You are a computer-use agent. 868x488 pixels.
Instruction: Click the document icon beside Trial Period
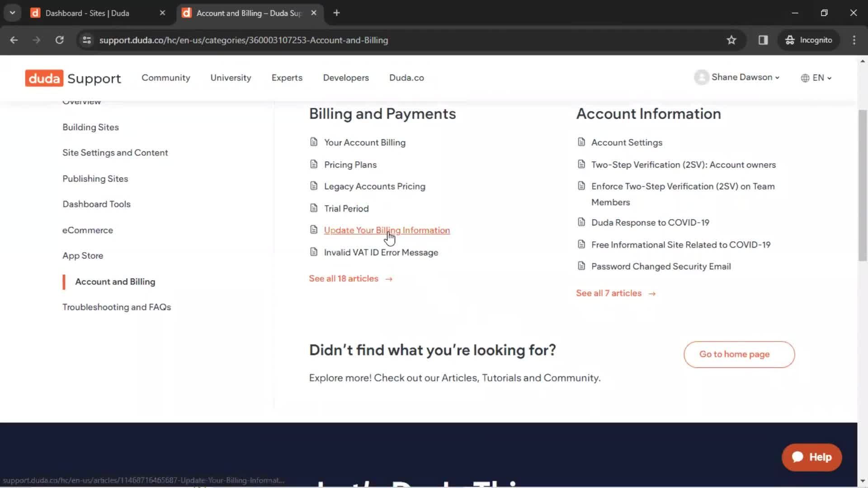coord(314,208)
